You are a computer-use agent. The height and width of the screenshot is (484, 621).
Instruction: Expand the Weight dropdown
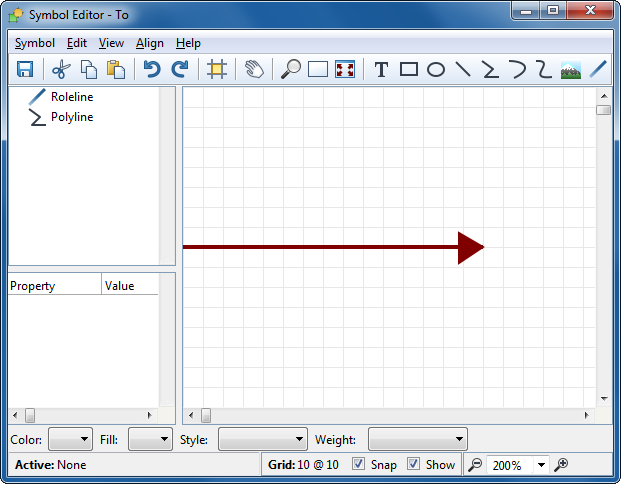[417, 439]
